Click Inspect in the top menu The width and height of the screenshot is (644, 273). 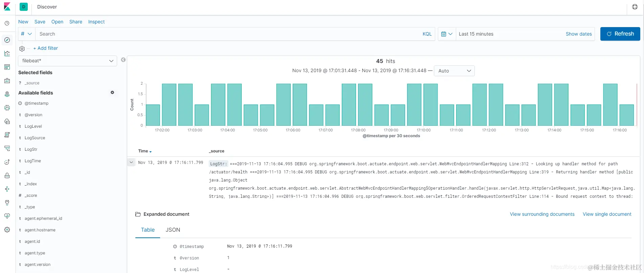96,22
